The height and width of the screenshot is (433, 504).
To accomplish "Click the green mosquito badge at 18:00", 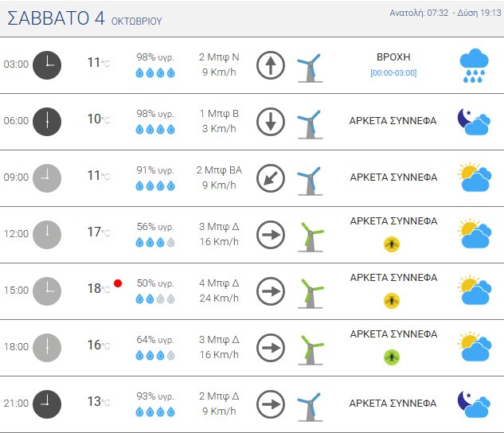I will pyautogui.click(x=393, y=356).
